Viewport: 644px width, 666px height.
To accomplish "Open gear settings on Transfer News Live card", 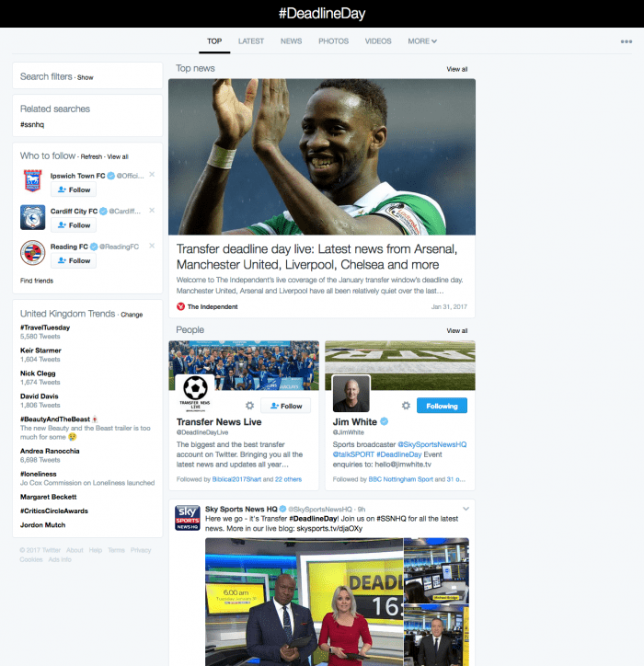I will (250, 406).
